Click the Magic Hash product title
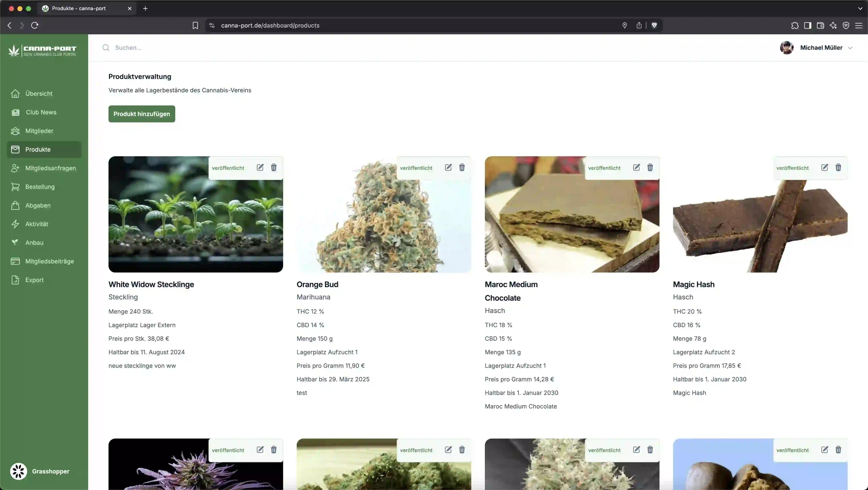Image resolution: width=868 pixels, height=490 pixels. 693,284
